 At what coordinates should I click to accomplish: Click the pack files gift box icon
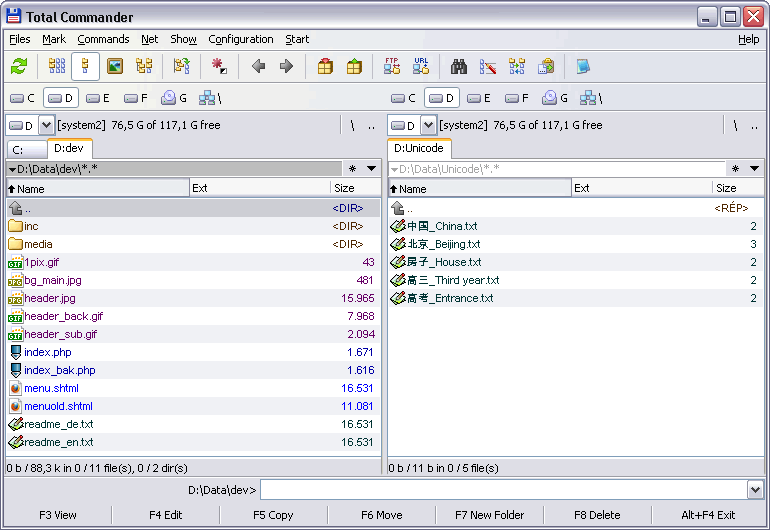point(325,67)
